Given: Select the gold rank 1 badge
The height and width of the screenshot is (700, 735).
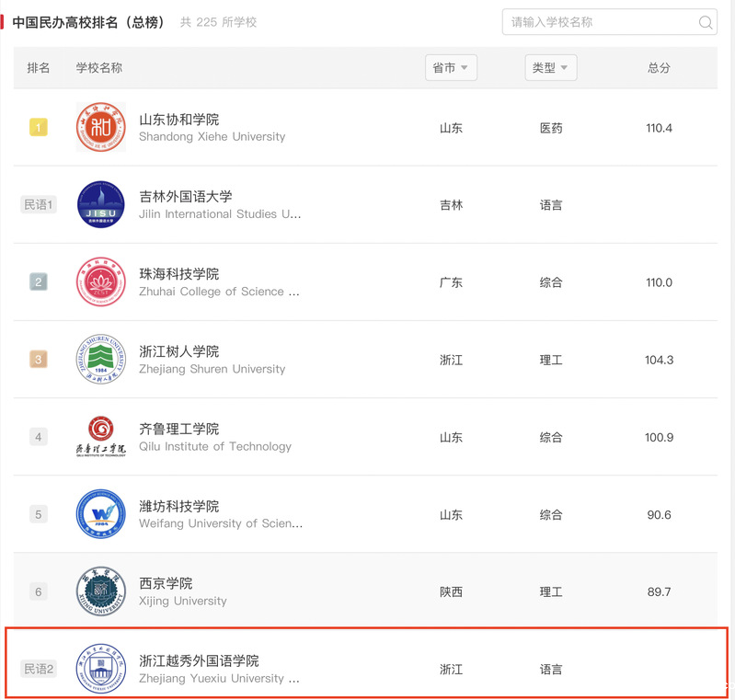Looking at the screenshot, I should pos(39,128).
